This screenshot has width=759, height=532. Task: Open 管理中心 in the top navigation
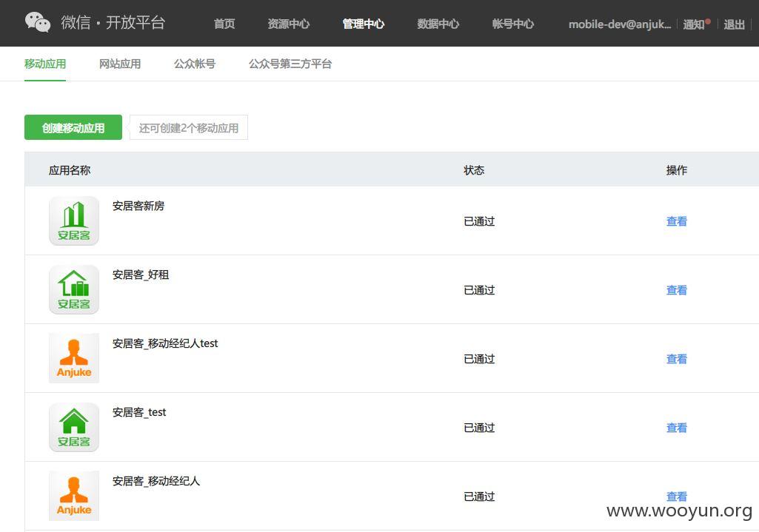click(364, 24)
